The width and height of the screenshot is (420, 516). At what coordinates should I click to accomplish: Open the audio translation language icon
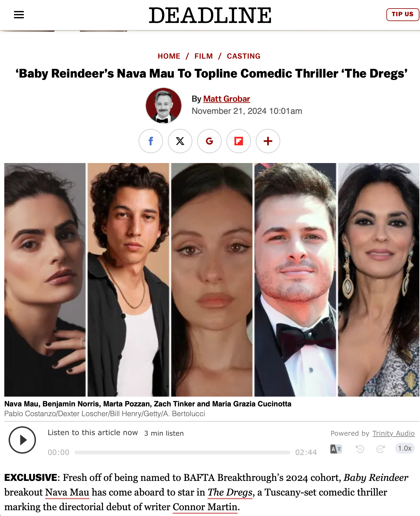(336, 449)
